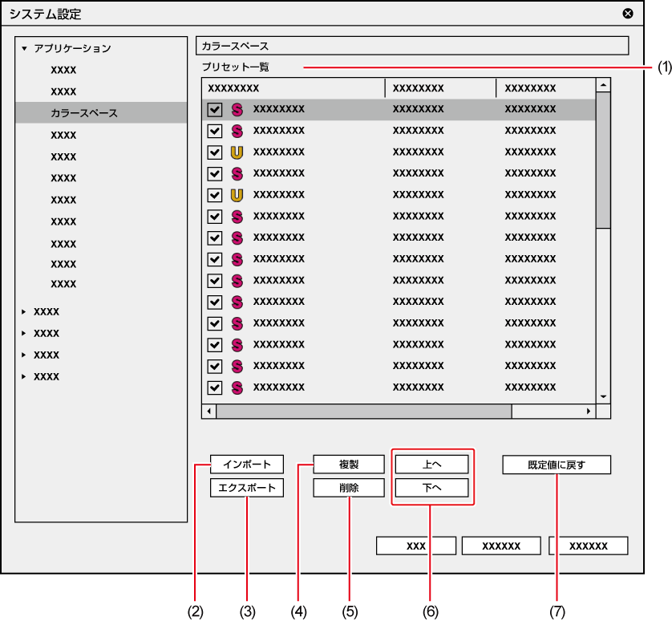The width and height of the screenshot is (672, 621).
Task: Click the second yellow U preset icon
Action: tap(237, 195)
